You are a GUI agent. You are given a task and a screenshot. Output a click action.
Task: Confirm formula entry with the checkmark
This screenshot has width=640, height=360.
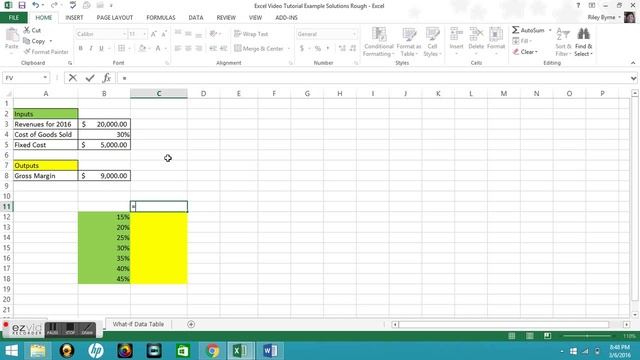[90, 78]
